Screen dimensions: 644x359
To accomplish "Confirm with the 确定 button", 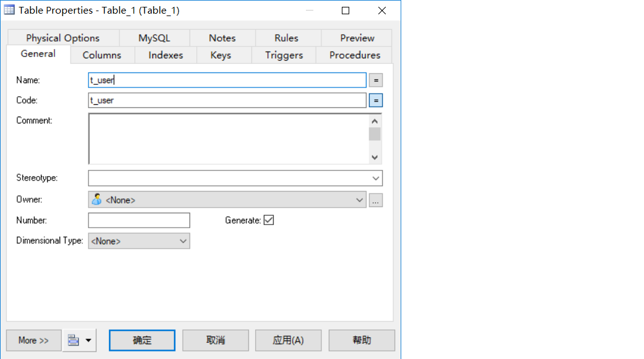I will (x=142, y=340).
